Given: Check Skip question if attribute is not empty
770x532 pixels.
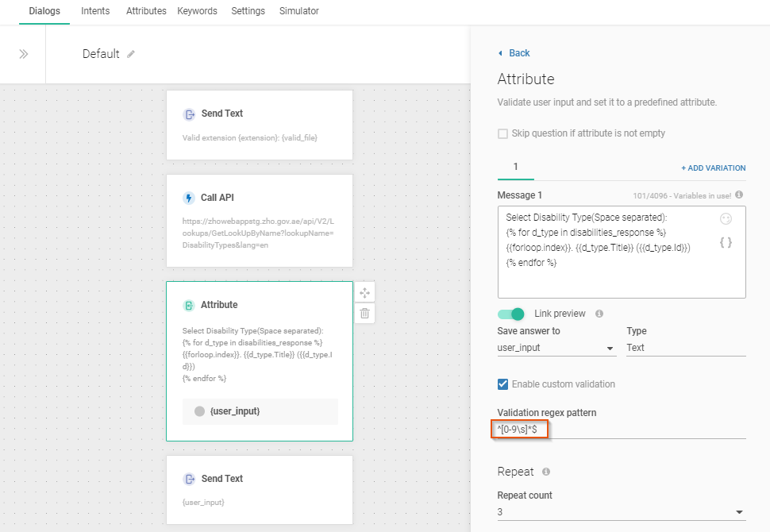Looking at the screenshot, I should coord(502,133).
